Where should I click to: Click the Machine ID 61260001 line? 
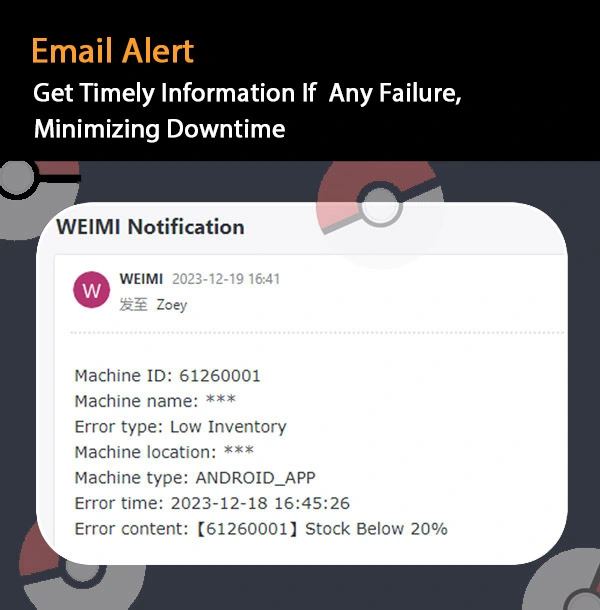(167, 376)
